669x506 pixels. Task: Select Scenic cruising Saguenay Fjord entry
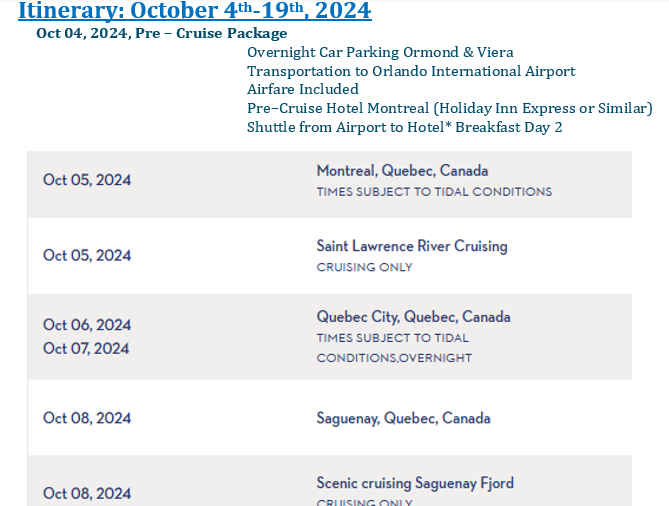coord(415,483)
